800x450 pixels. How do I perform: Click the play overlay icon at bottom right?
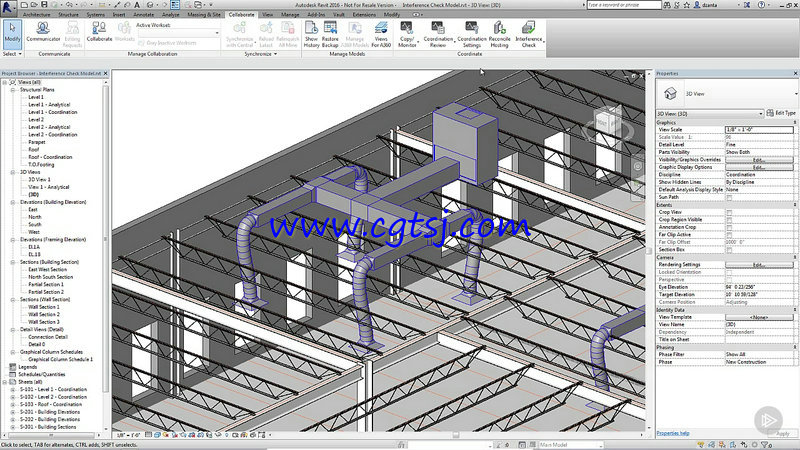pyautogui.click(x=768, y=419)
